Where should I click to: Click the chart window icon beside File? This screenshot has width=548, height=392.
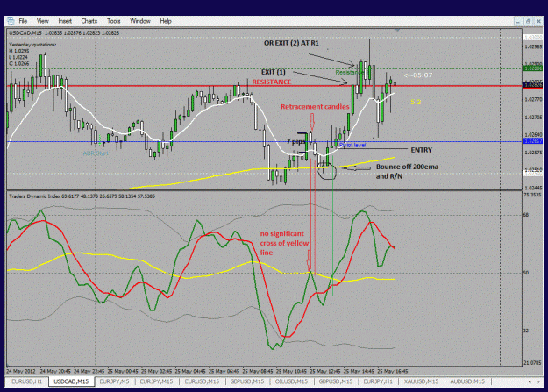coord(11,21)
